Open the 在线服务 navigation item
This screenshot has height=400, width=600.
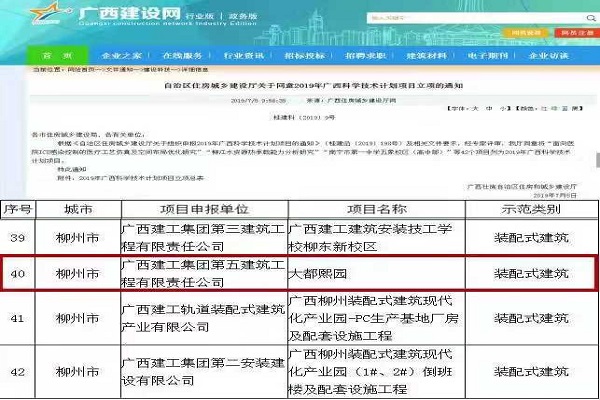click(x=182, y=56)
